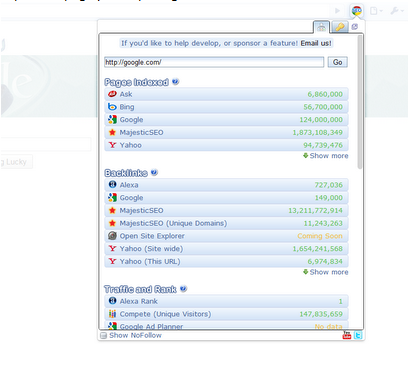Open the Twitter icon in footer
Image resolution: width=408 pixels, height=366 pixels.
pos(358,335)
